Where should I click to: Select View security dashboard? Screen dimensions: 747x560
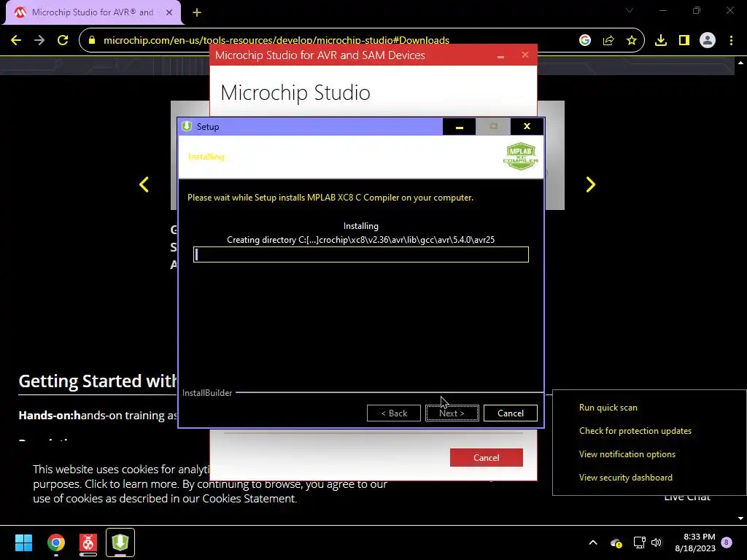626,478
